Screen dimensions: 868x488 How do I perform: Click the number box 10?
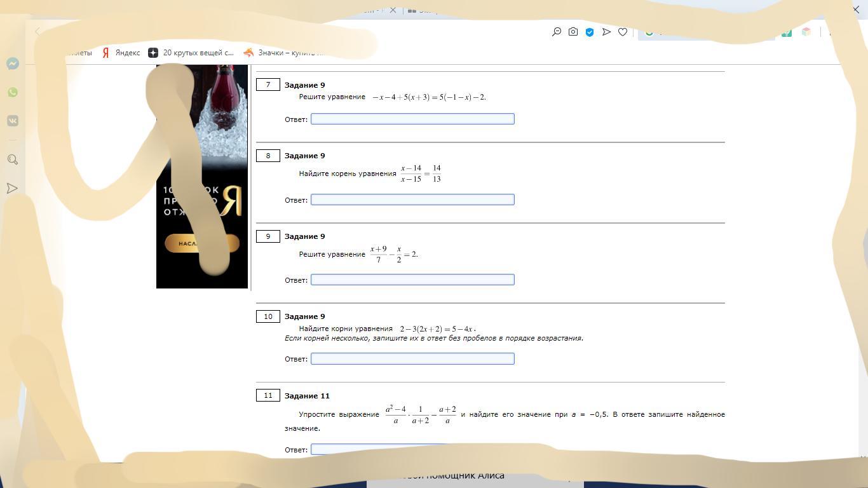point(268,316)
